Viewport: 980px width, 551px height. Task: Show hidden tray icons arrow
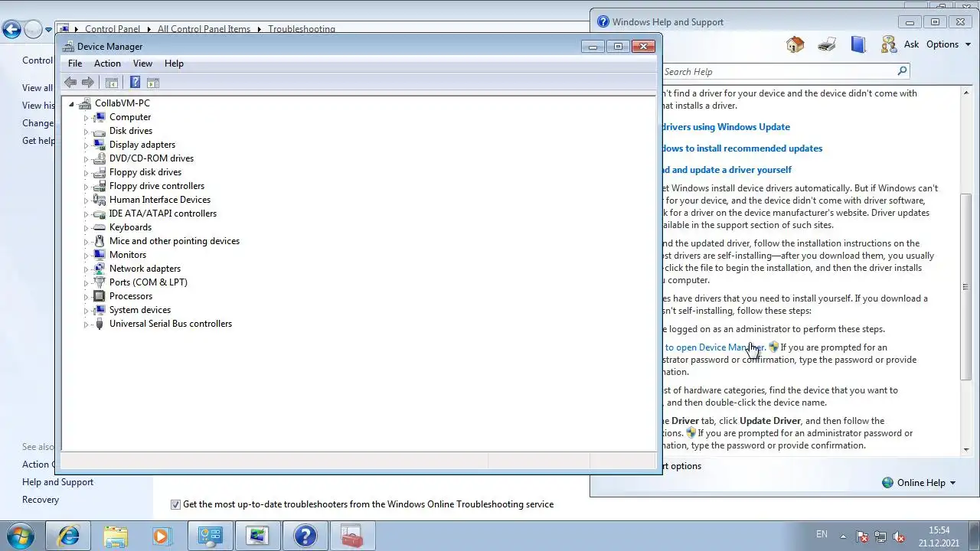tap(844, 536)
